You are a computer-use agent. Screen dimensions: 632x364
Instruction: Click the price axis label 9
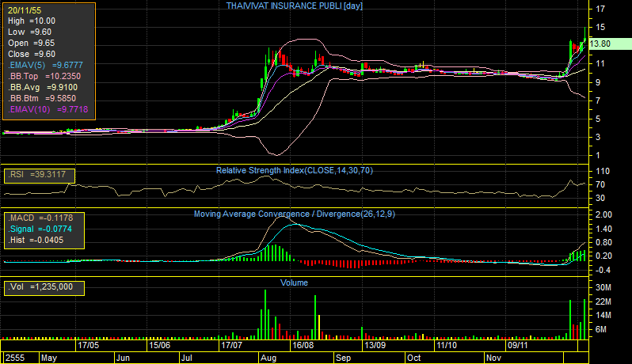[598, 82]
